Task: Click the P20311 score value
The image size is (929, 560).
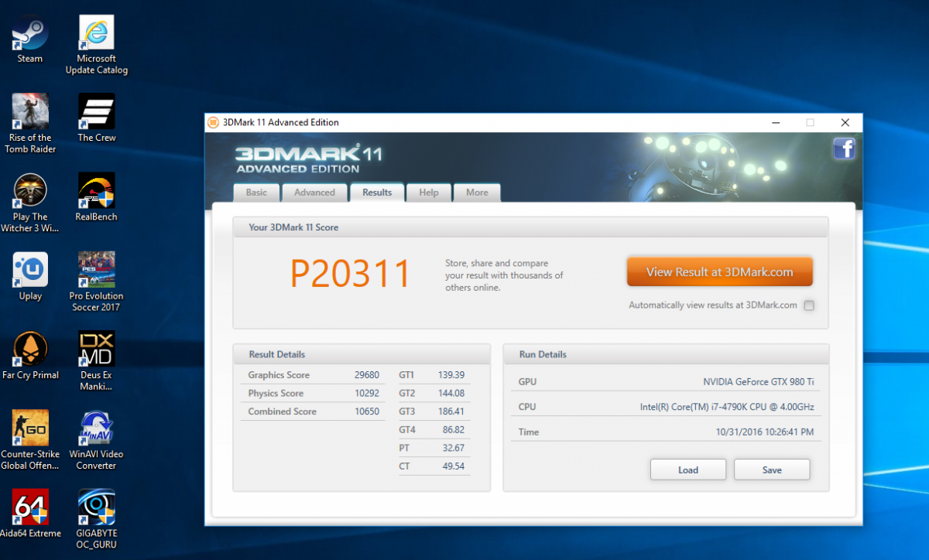Action: point(350,273)
